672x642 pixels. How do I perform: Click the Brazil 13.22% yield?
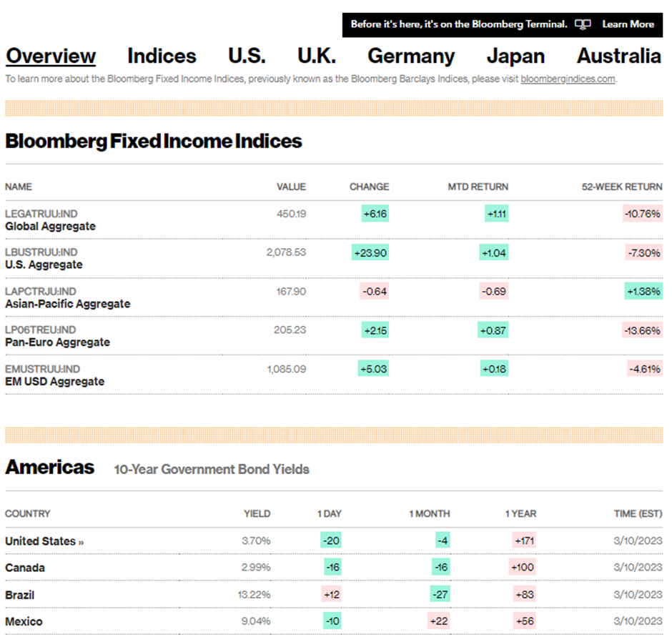(254, 595)
